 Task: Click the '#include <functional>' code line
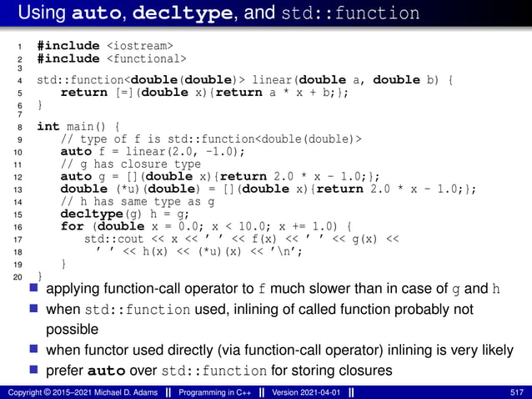(x=112, y=58)
